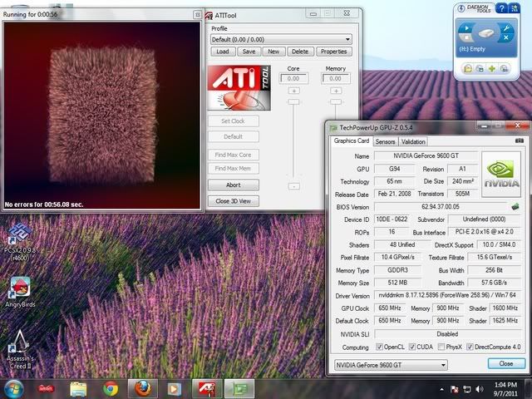Click the Daemon Tools lightning logo

click(461, 8)
